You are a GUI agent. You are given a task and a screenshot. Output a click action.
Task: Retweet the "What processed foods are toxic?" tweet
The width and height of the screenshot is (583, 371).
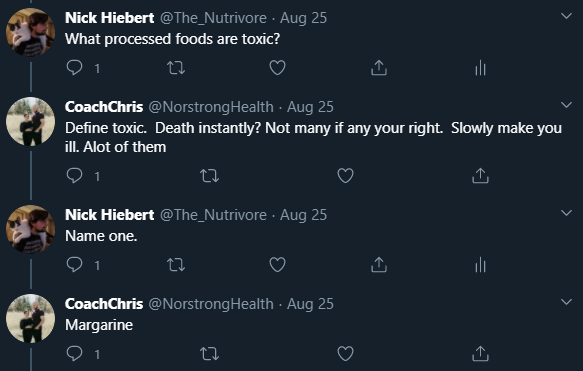(176, 68)
